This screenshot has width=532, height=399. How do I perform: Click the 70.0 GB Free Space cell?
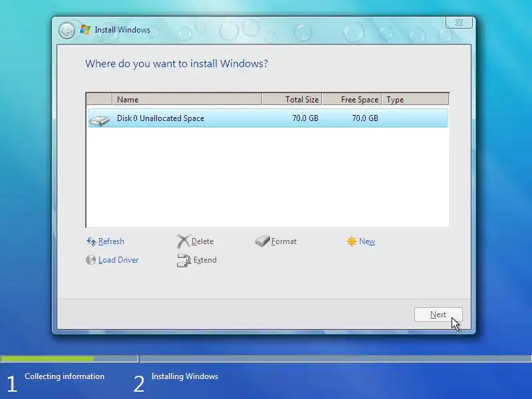coord(365,118)
